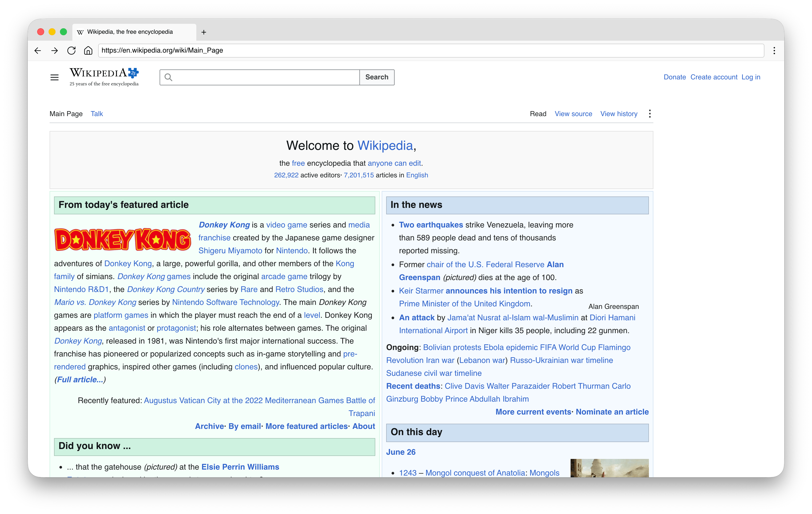
Task: Click the Wikipedia 25 years logo
Action: pyautogui.click(x=104, y=77)
